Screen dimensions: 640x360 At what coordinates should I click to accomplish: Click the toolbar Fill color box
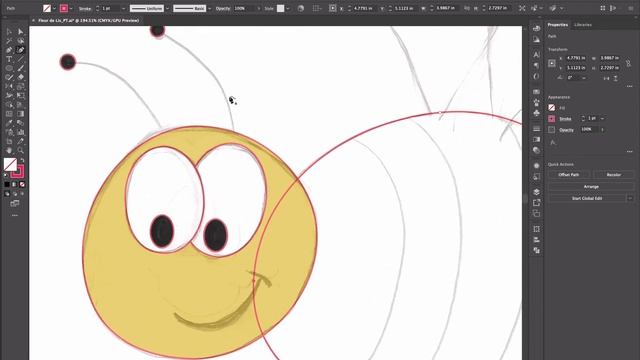[x=10, y=164]
